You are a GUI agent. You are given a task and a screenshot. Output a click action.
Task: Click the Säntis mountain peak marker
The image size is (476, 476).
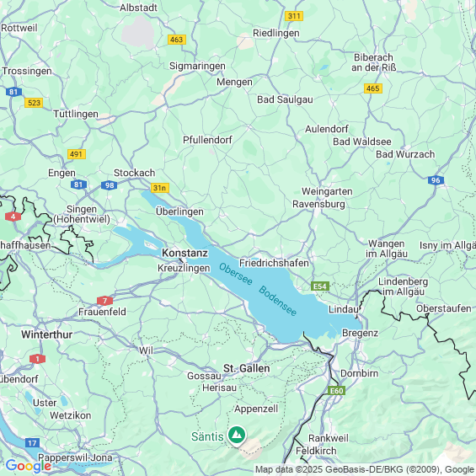tap(237, 436)
